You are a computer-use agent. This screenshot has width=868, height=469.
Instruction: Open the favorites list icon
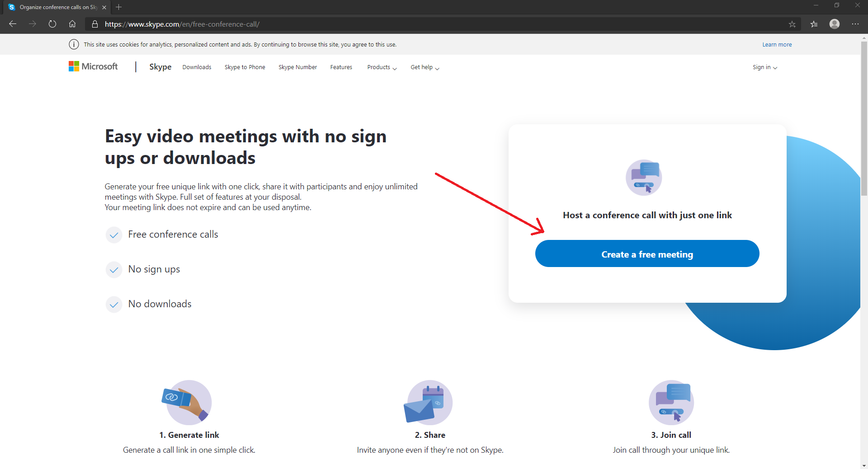[814, 24]
